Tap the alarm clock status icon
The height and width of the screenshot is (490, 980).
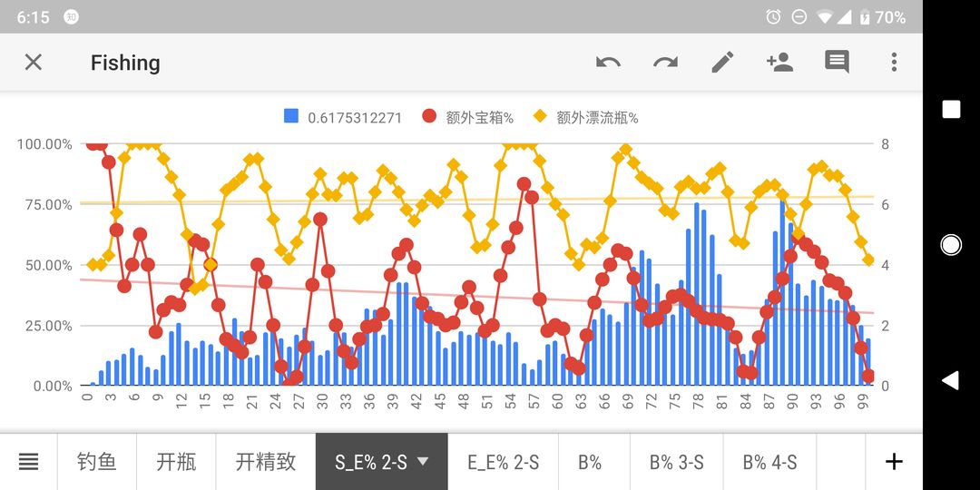[x=773, y=17]
